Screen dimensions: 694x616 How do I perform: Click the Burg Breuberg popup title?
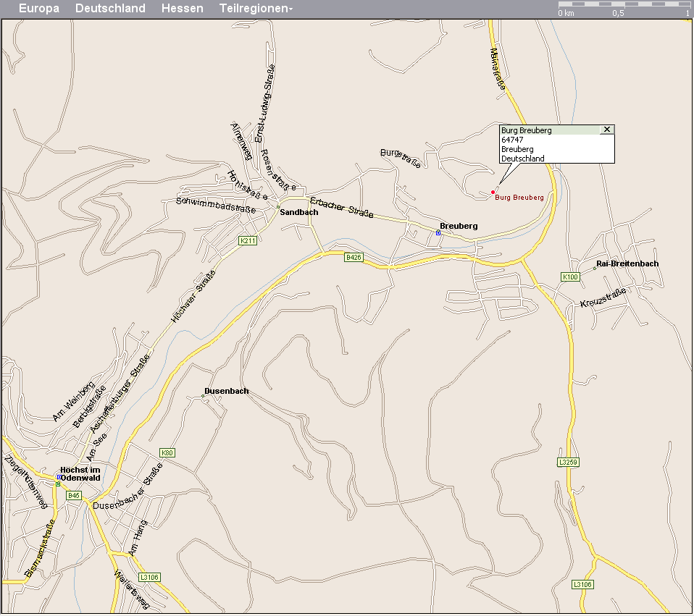[x=527, y=130]
